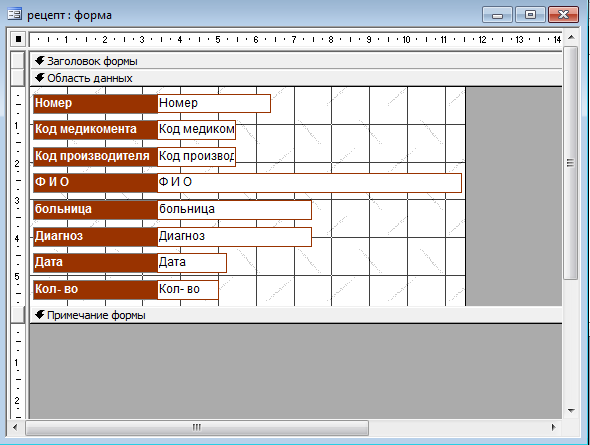Close the 'рецепт : форма' window
Image resolution: width=590 pixels, height=445 pixels.
563,15
